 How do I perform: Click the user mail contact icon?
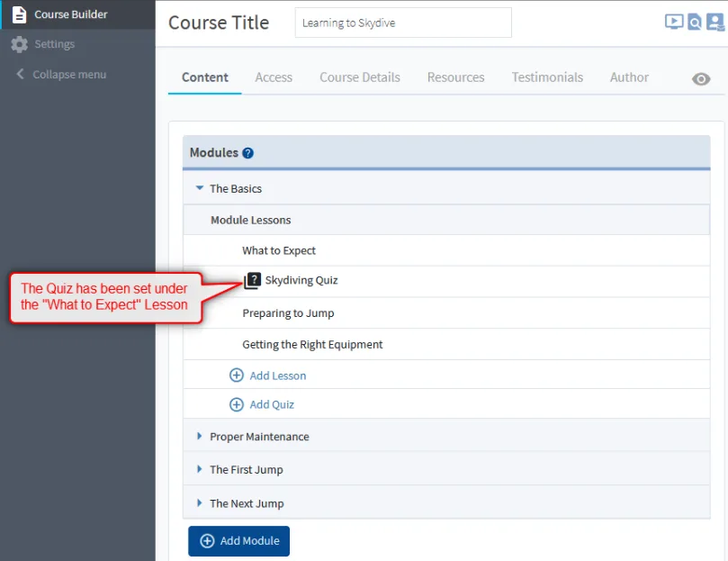pyautogui.click(x=715, y=23)
